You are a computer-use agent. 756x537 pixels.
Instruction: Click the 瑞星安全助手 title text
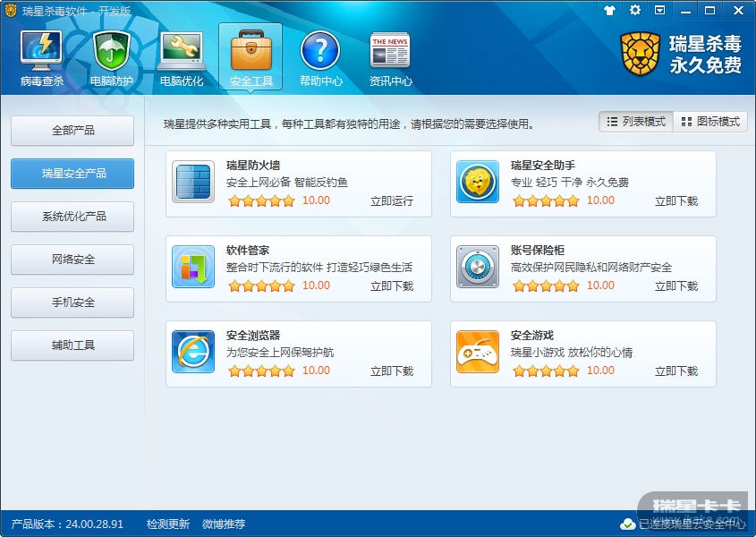coord(543,166)
